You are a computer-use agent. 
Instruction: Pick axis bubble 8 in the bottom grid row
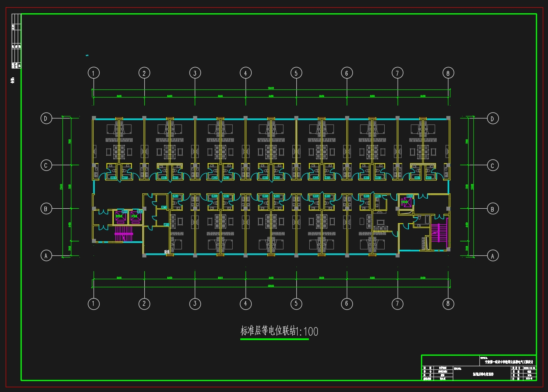(x=448, y=304)
